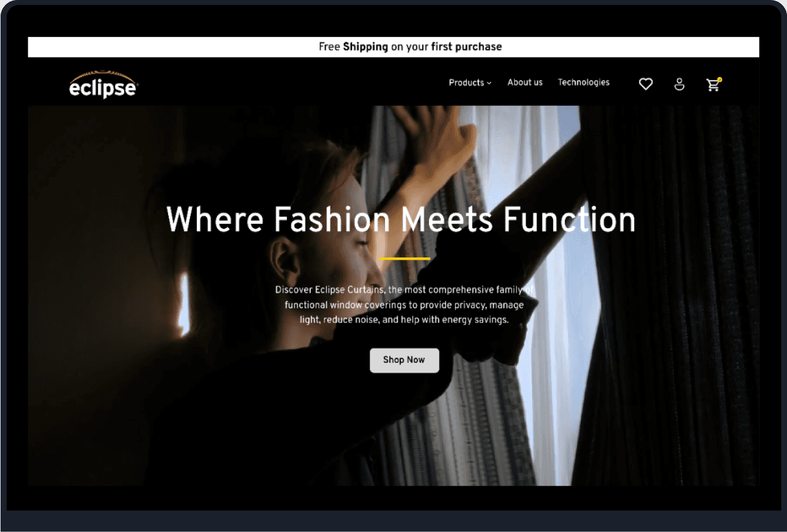
Task: Click the bold "Shipping" word in banner
Action: 366,47
